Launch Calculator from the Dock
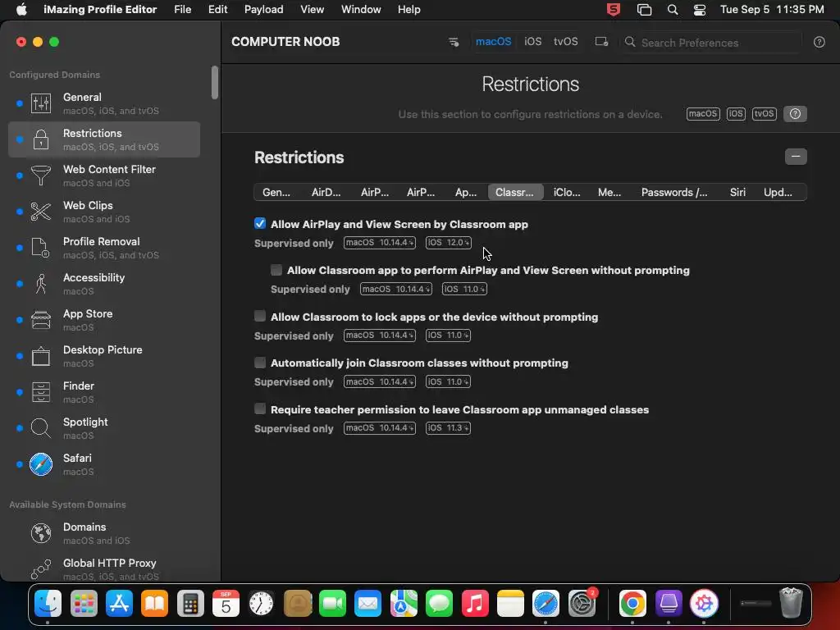This screenshot has width=840, height=630. tap(190, 604)
